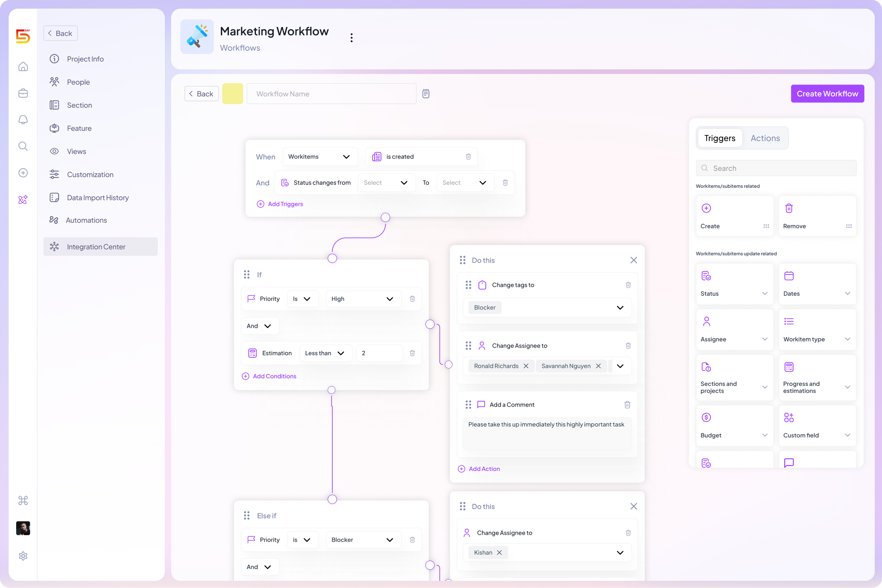
Task: Click the comment text area
Action: pyautogui.click(x=547, y=434)
